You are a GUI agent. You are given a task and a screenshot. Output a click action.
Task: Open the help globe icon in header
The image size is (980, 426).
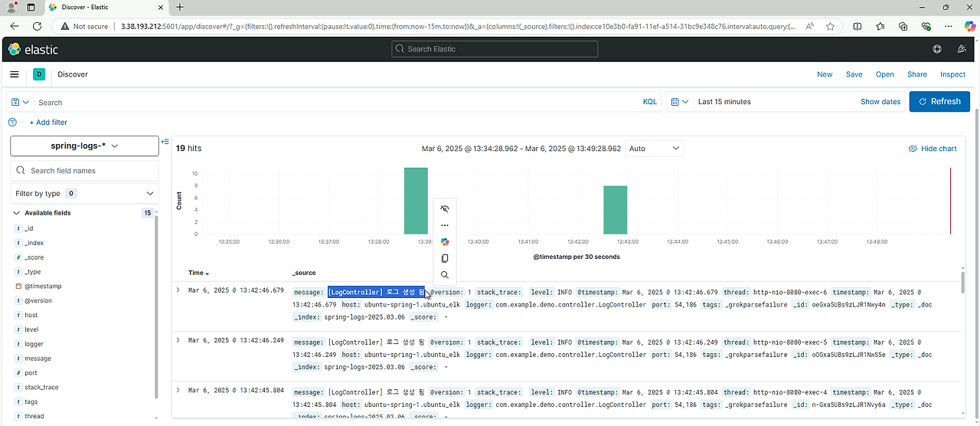[x=937, y=49]
